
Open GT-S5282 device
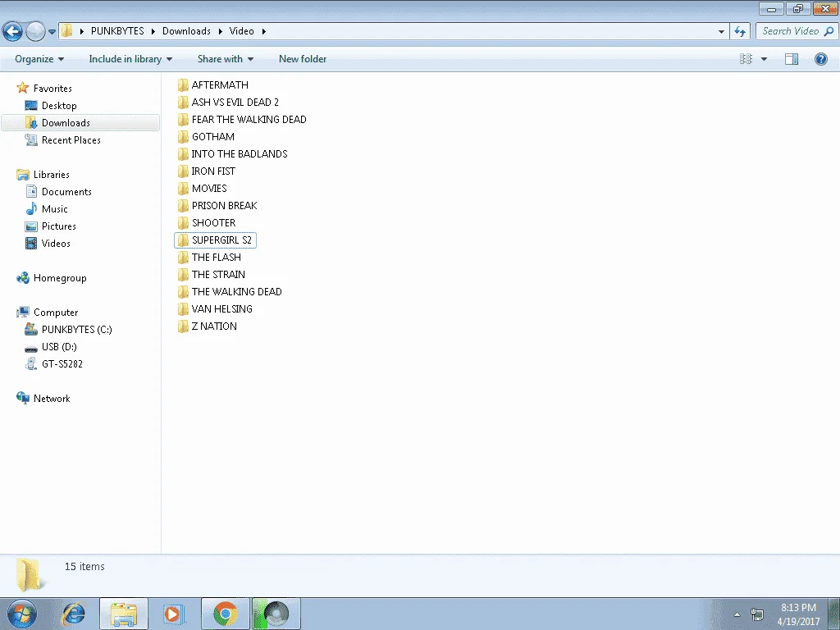(62, 363)
